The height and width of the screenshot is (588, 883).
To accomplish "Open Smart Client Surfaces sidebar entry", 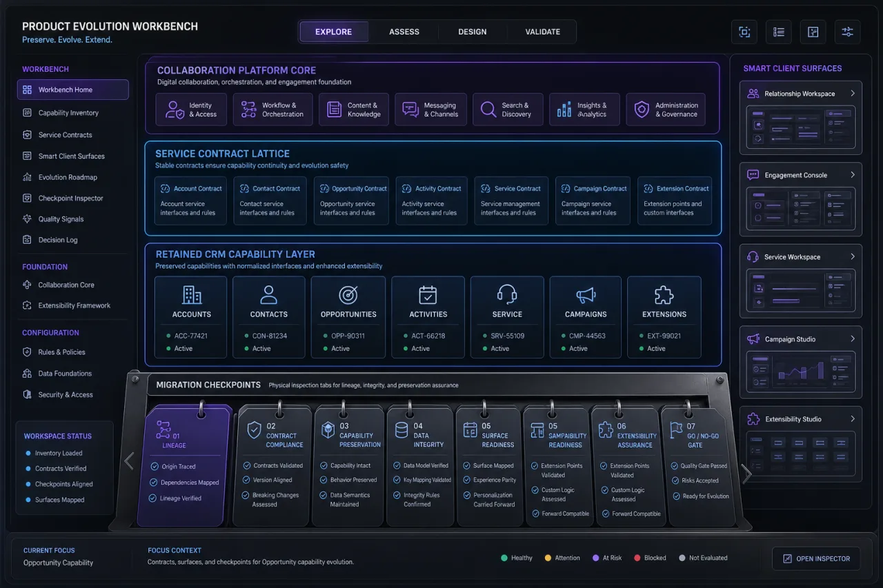I will (72, 156).
